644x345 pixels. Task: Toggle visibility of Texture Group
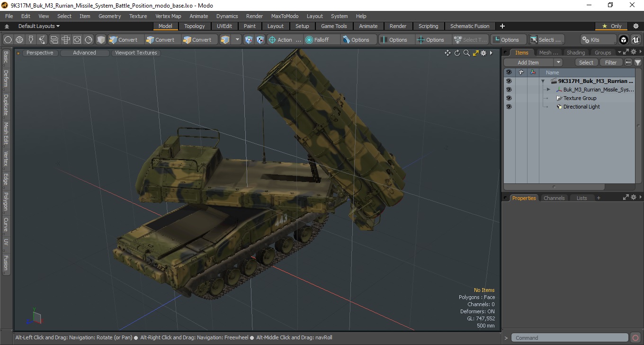click(509, 98)
